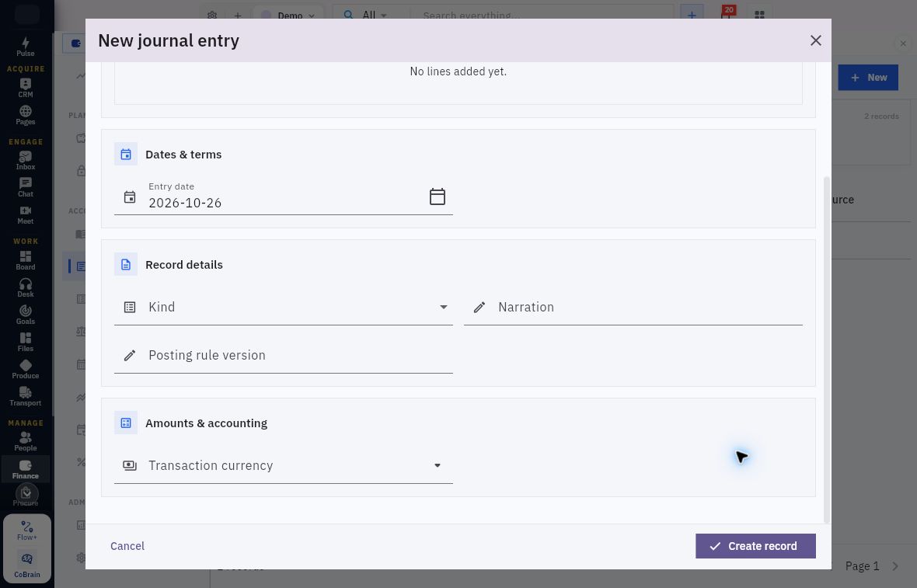
Task: Open the CRM module
Action: 25,89
